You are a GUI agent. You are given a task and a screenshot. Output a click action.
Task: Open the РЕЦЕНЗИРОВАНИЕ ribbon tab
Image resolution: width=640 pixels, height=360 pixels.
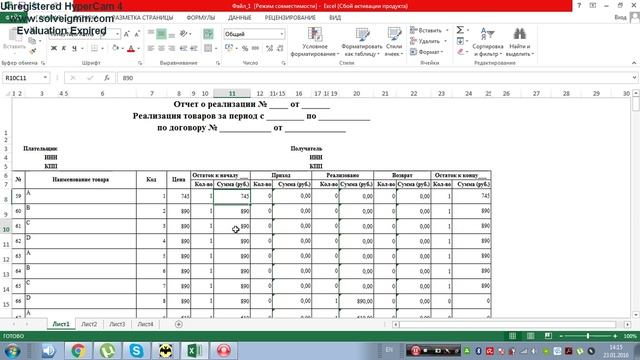[x=290, y=18]
